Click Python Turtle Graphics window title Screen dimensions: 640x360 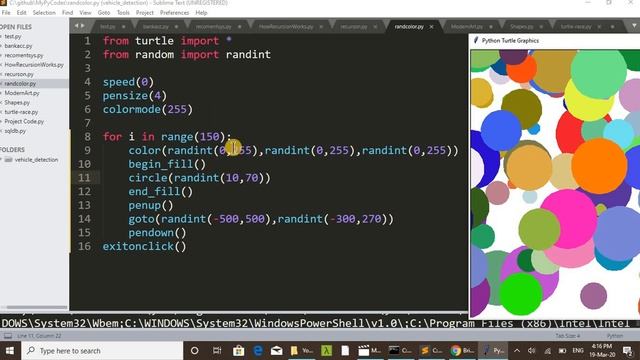[x=510, y=40]
